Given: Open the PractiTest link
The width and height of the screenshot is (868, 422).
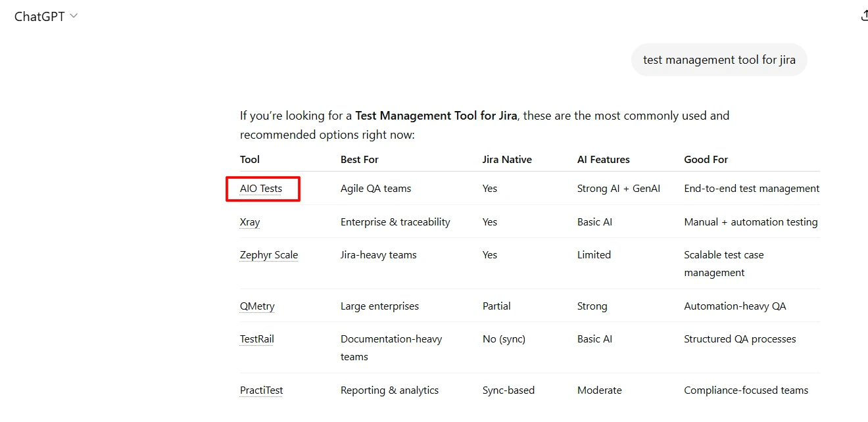Looking at the screenshot, I should (x=262, y=390).
